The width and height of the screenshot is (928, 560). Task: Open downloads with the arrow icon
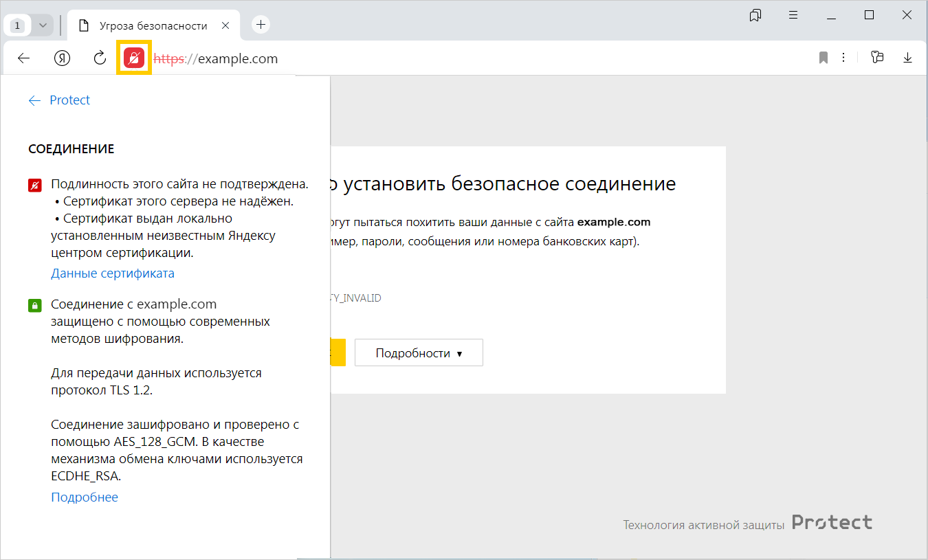click(x=907, y=58)
